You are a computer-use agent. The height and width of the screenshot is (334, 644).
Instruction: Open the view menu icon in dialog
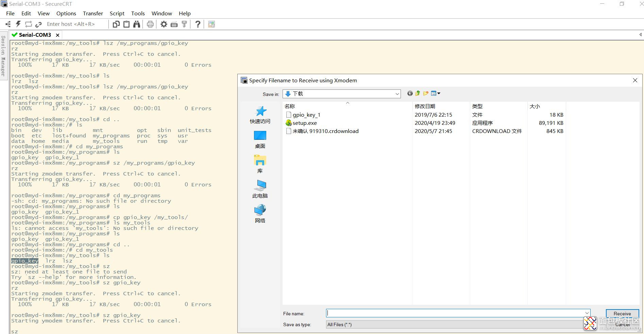(436, 93)
